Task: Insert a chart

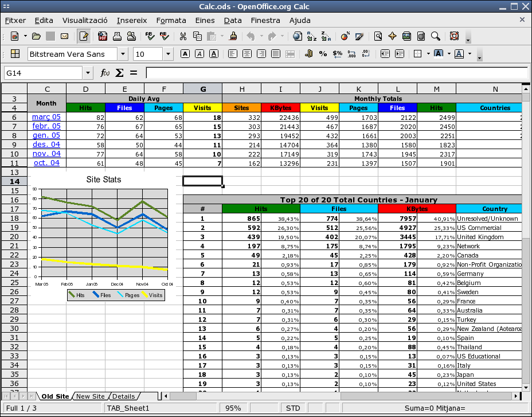Action: coord(345,36)
